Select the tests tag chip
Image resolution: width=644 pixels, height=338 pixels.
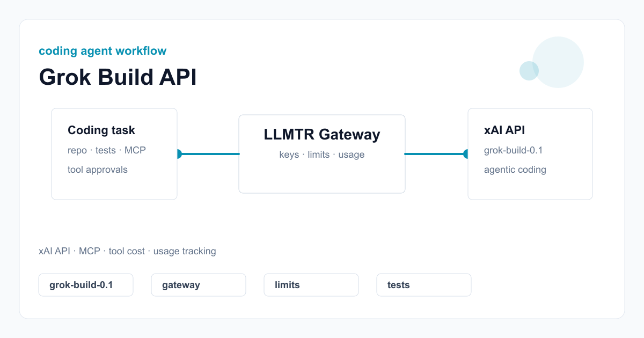tap(424, 285)
